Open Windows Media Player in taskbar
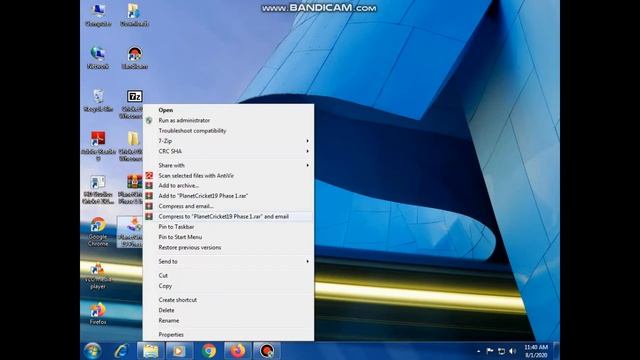The image size is (640, 360). pos(179,351)
